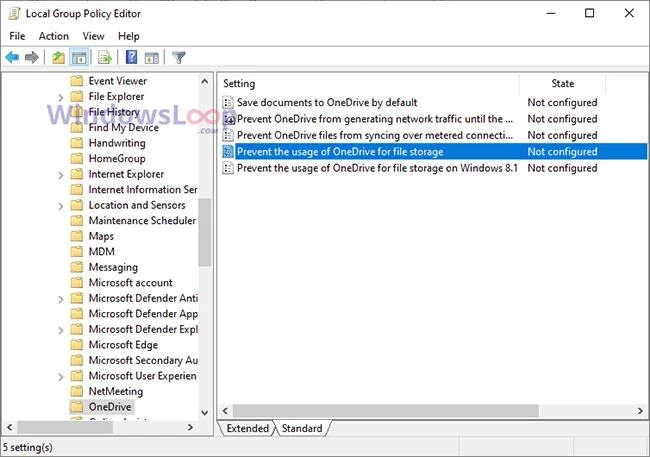Click the MDM folder icon
The image size is (650, 457).
pos(77,252)
